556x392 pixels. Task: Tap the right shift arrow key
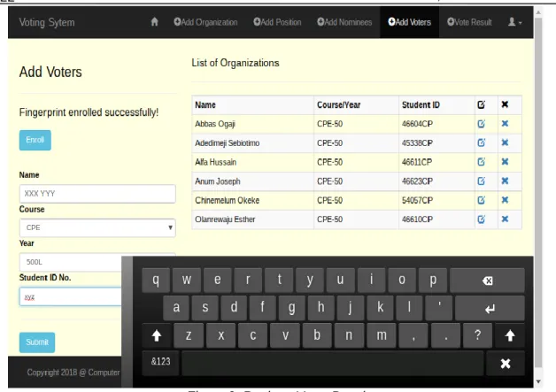[510, 335]
